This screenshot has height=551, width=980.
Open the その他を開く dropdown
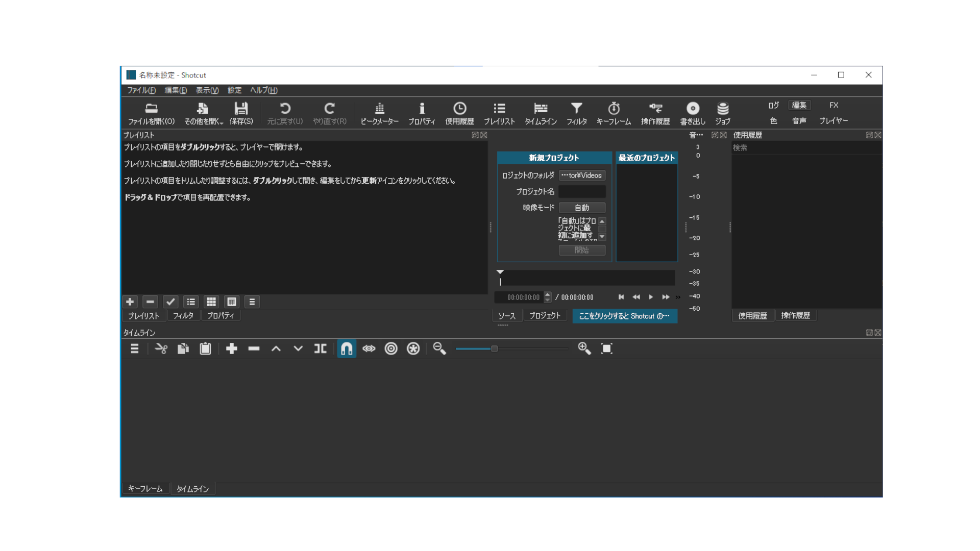coord(204,113)
